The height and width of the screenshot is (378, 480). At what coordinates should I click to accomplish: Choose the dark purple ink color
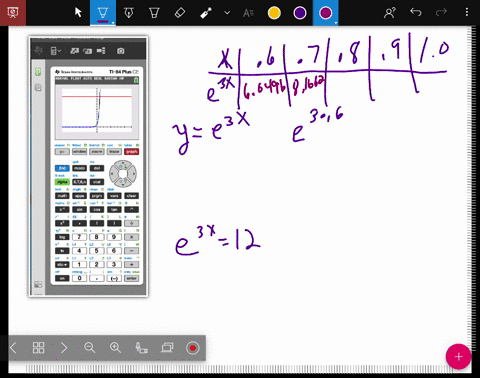pos(300,13)
